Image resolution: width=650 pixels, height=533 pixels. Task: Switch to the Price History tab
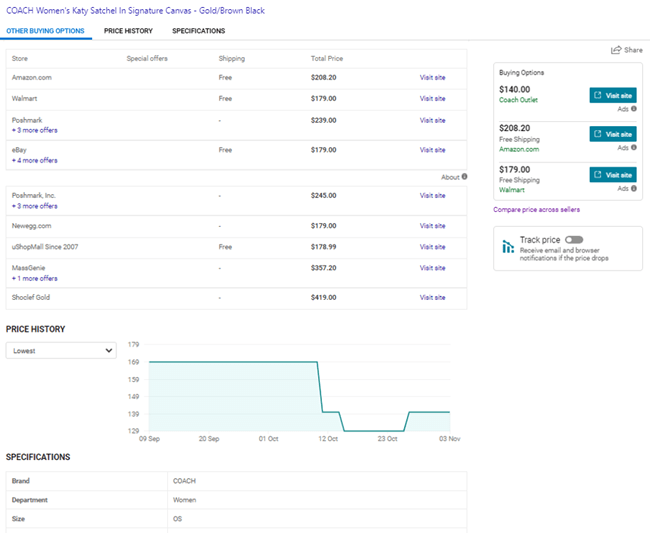(128, 31)
